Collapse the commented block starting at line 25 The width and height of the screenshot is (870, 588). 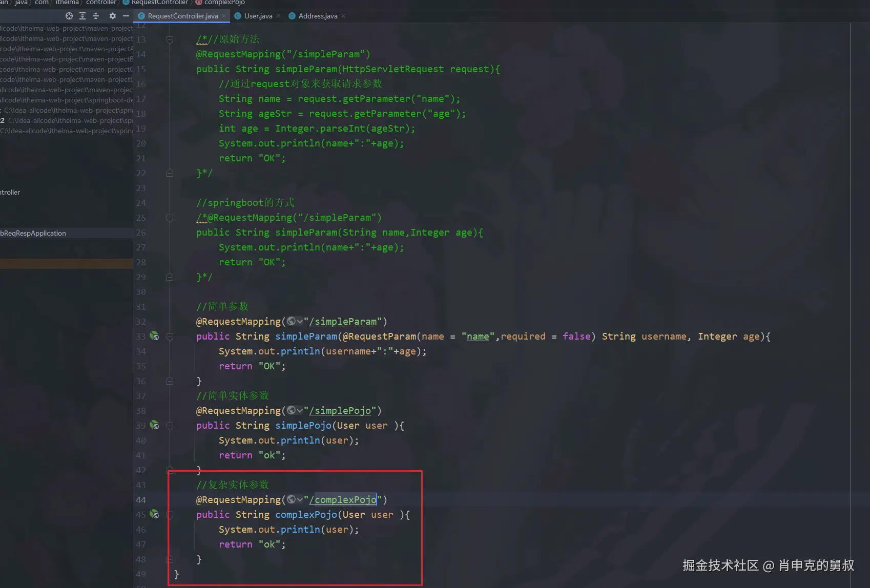[x=170, y=218]
